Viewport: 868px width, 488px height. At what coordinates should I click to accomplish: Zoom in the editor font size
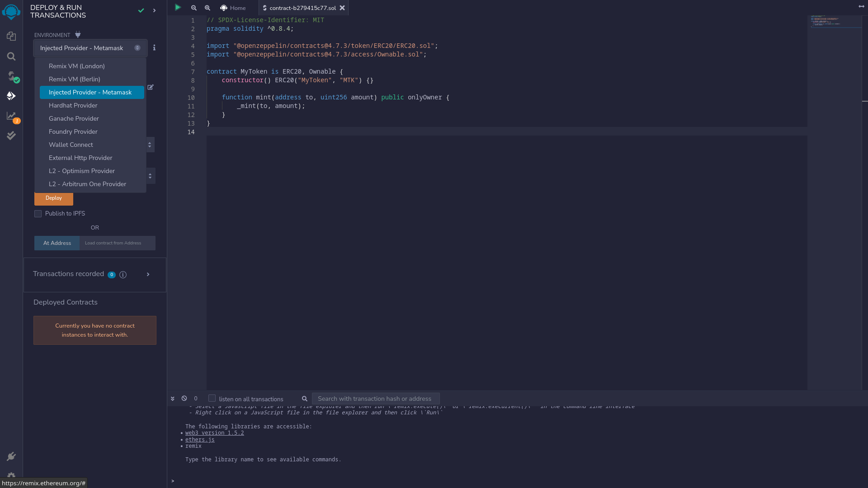(x=208, y=8)
